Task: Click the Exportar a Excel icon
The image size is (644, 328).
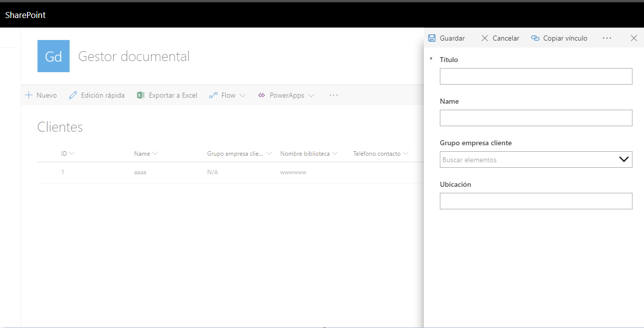Action: [141, 95]
